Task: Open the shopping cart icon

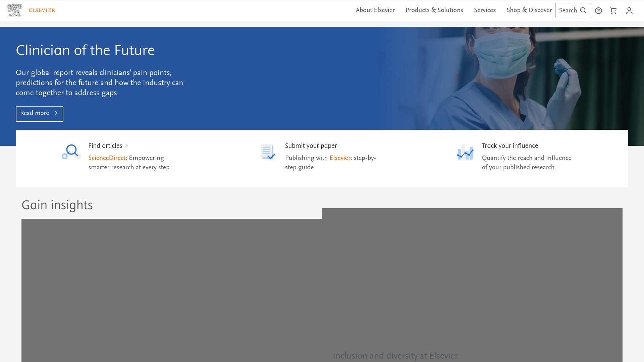Action: tap(613, 11)
